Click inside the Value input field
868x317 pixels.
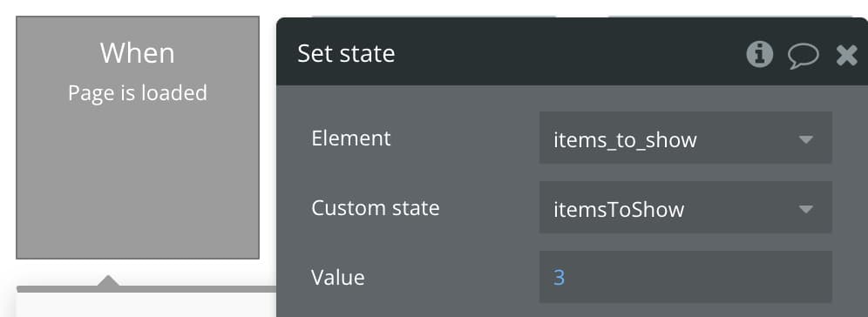click(685, 277)
